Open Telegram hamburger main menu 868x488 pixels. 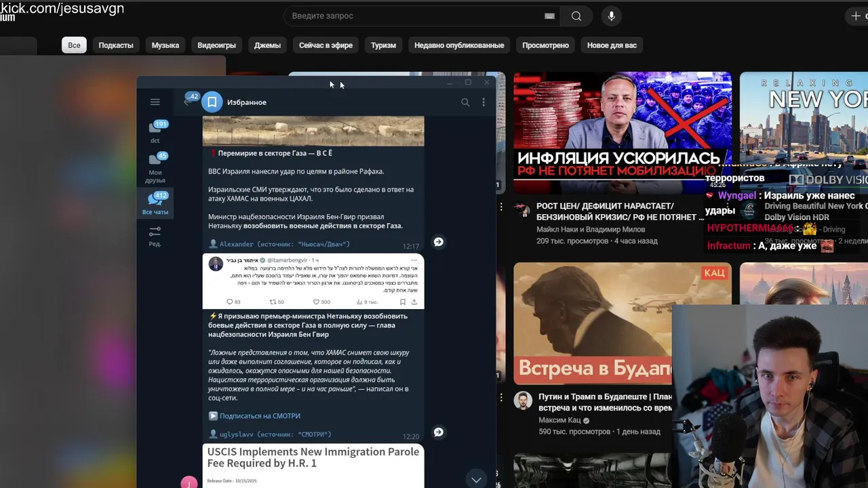[x=155, y=102]
